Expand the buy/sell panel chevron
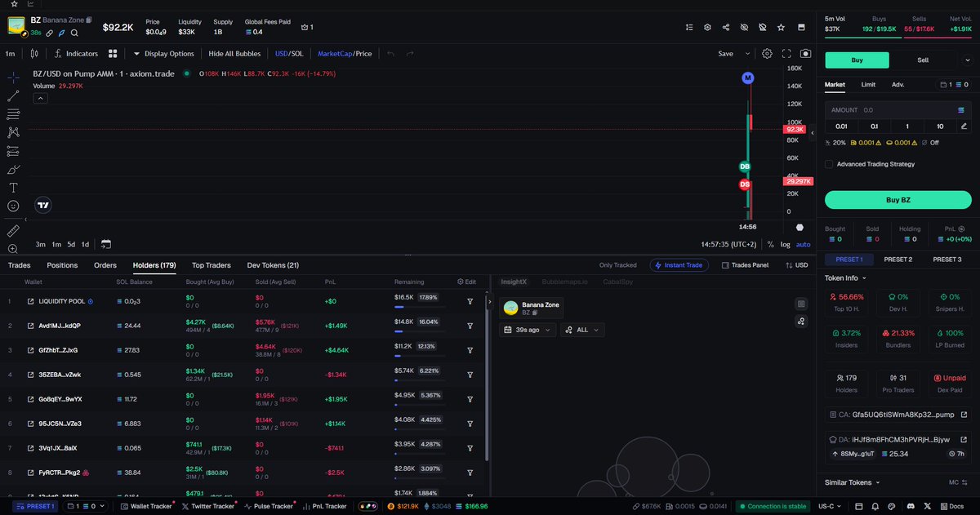This screenshot has height=515, width=980. pyautogui.click(x=966, y=60)
